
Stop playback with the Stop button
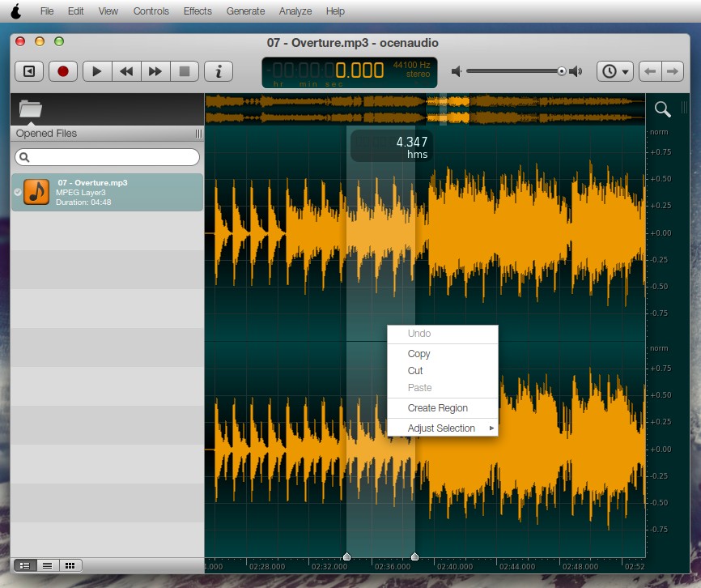pos(185,71)
